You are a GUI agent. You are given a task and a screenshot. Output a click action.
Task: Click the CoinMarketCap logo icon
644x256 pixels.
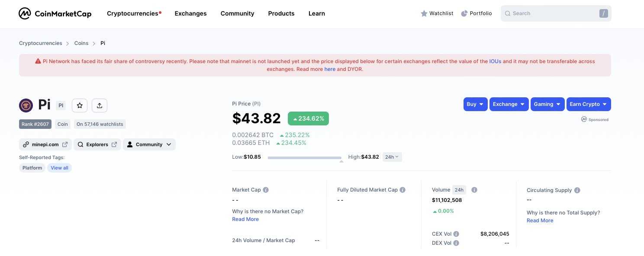(x=25, y=13)
